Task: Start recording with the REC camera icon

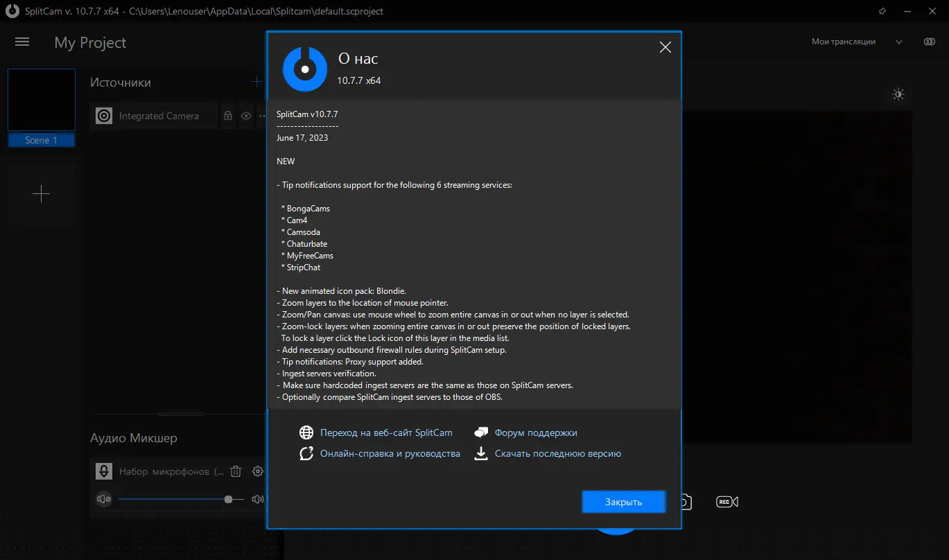Action: 727,502
